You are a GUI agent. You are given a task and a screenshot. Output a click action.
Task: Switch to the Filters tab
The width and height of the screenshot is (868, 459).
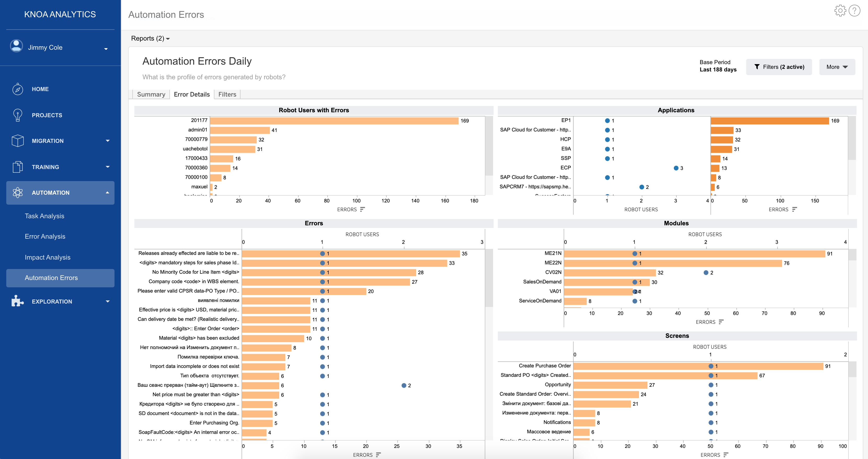click(x=227, y=94)
